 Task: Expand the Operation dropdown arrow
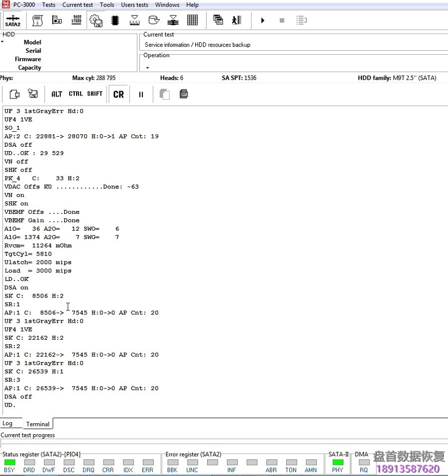[x=147, y=68]
